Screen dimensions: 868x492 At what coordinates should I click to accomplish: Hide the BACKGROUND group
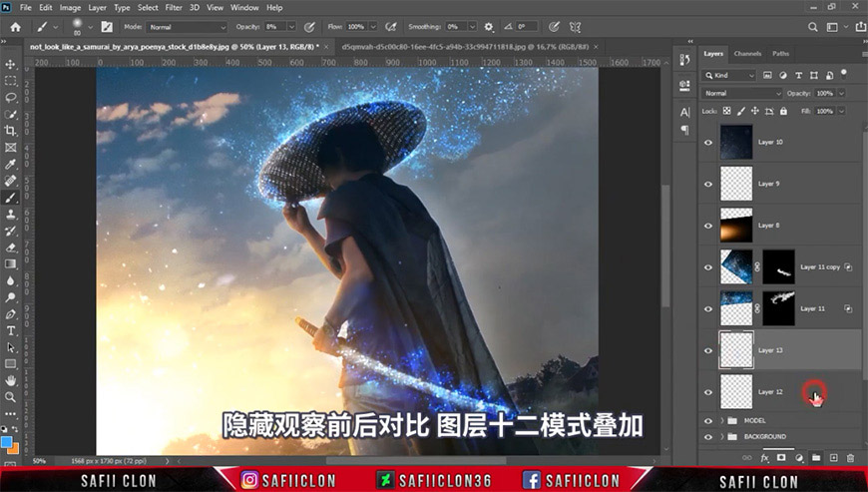point(708,437)
